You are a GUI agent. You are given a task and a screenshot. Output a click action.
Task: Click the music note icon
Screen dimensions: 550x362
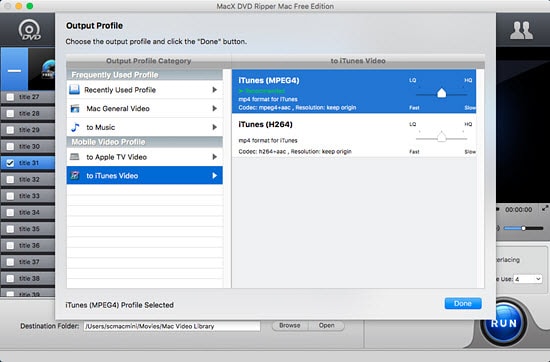coord(75,127)
